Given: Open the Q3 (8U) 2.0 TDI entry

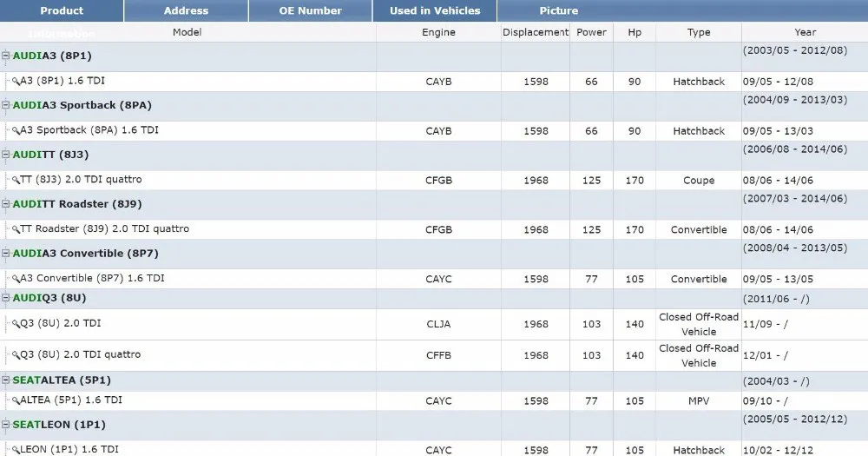Looking at the screenshot, I should click(61, 323).
